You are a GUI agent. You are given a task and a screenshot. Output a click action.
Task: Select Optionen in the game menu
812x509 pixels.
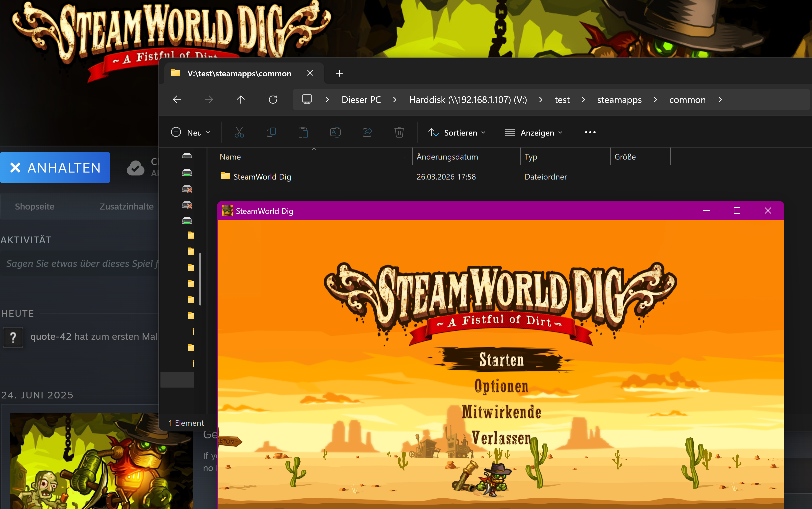point(501,386)
